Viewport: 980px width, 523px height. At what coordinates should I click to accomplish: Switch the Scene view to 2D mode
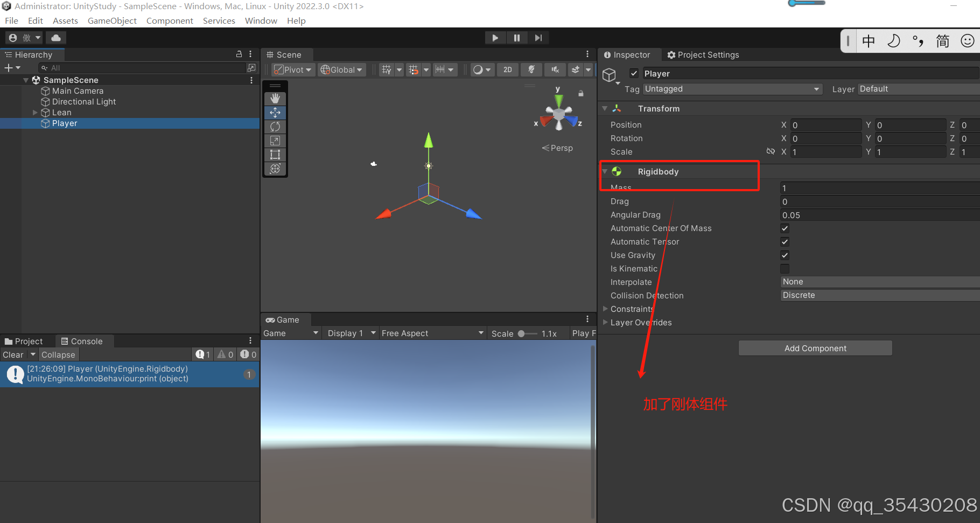[x=507, y=69]
